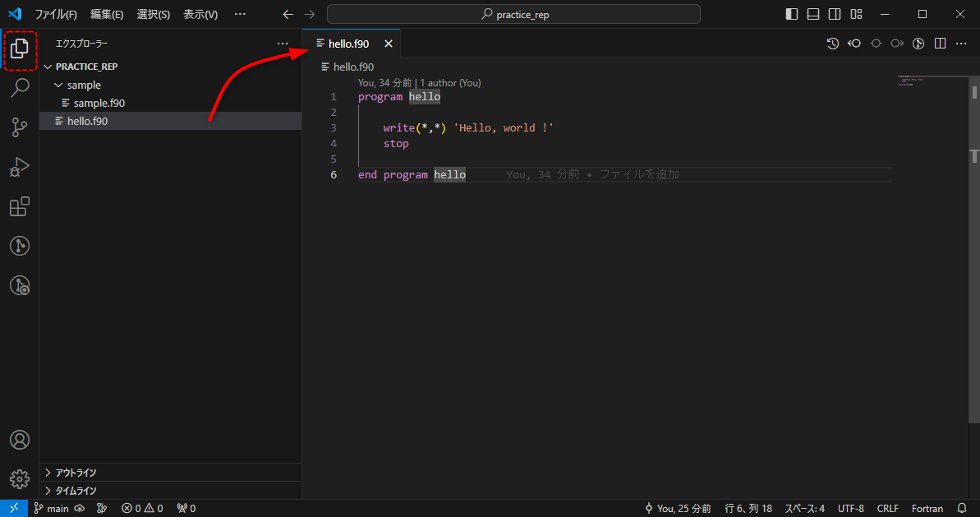980x517 pixels.
Task: Click the ports forwarded indicator
Action: click(x=186, y=508)
